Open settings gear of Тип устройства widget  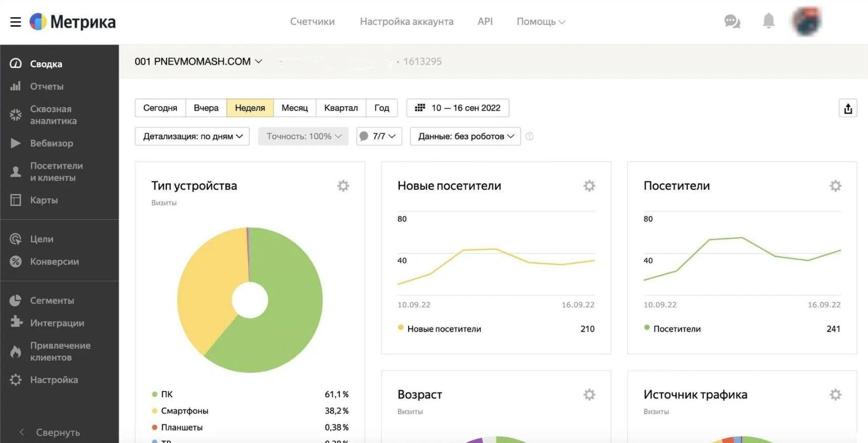click(343, 186)
